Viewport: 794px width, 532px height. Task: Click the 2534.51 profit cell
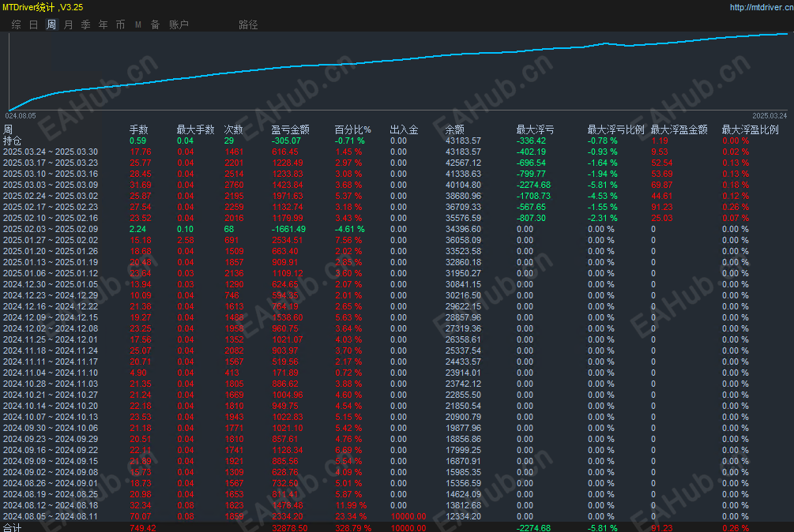point(287,240)
